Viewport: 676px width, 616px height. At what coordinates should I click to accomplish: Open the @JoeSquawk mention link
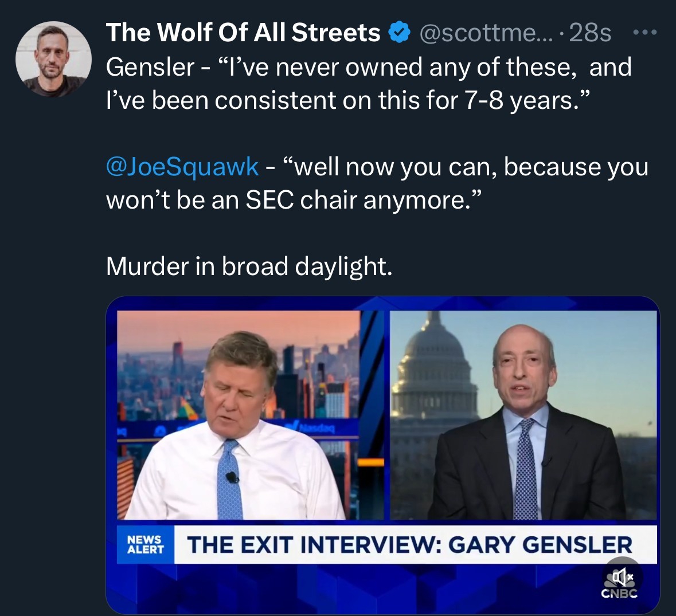(182, 167)
